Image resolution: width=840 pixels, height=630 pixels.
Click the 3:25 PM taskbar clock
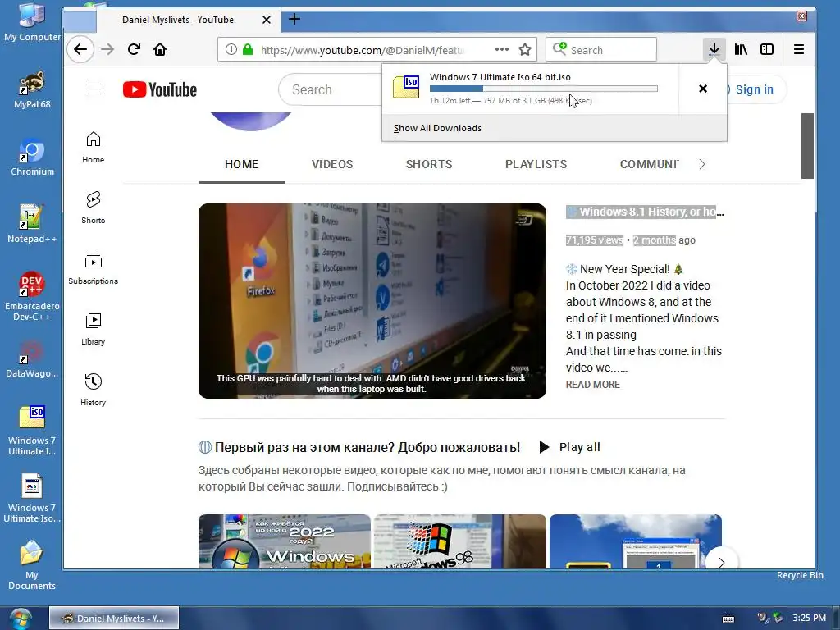click(809, 619)
